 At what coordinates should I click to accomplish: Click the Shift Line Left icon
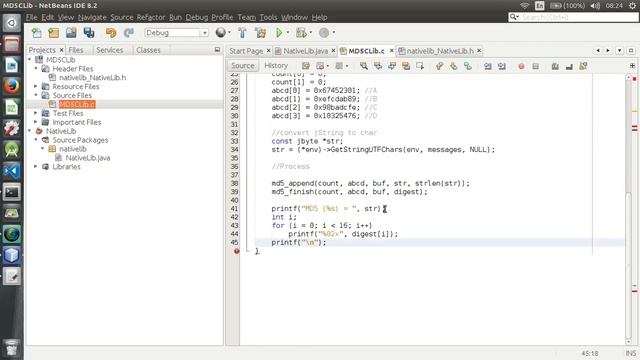[487, 66]
